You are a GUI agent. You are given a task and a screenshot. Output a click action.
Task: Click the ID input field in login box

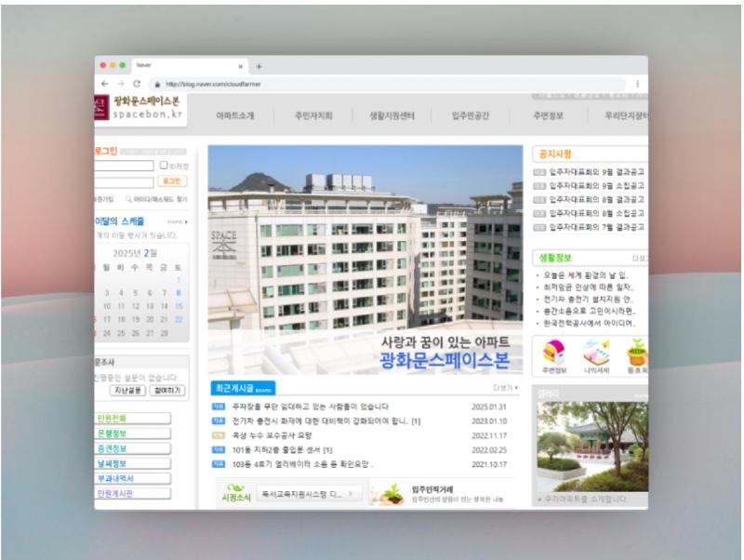(x=124, y=166)
